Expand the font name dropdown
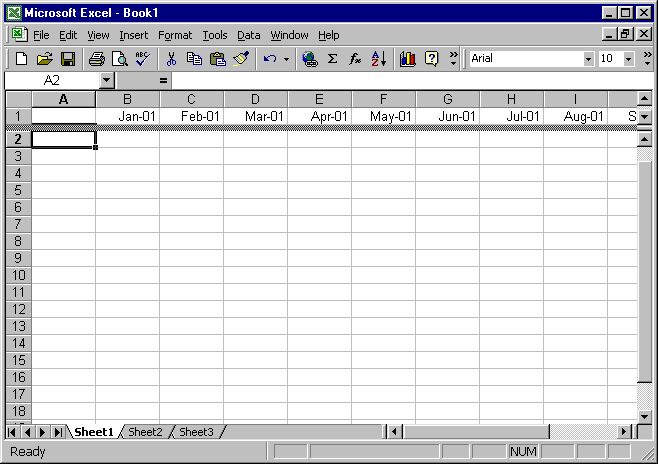Screen dimensions: 658x464 pos(588,59)
